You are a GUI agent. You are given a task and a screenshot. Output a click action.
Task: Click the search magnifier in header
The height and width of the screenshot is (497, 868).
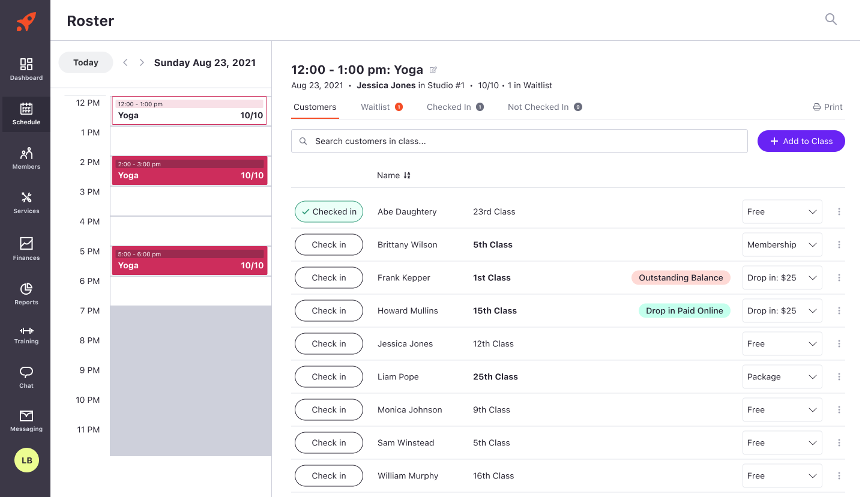click(831, 20)
